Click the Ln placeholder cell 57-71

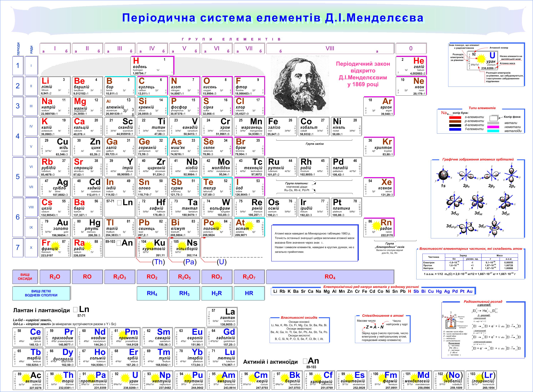(120, 207)
